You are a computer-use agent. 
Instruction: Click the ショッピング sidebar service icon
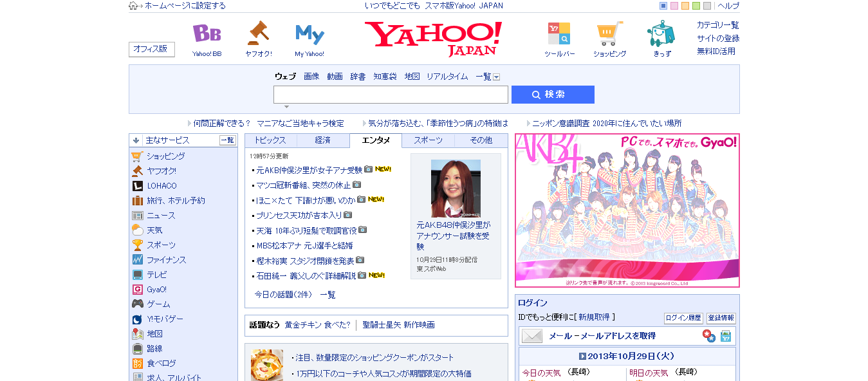[x=137, y=156]
